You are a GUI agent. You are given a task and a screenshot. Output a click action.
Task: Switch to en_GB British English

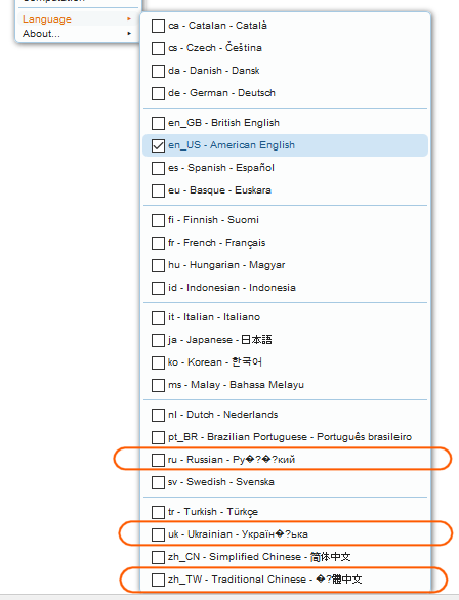tap(285, 123)
